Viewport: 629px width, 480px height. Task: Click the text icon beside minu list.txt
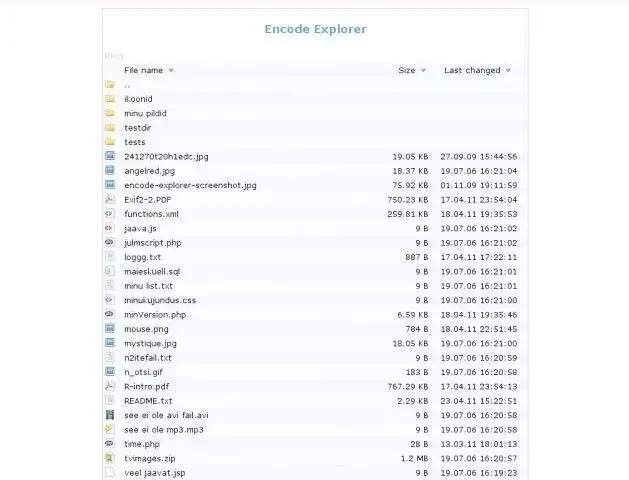tap(110, 286)
